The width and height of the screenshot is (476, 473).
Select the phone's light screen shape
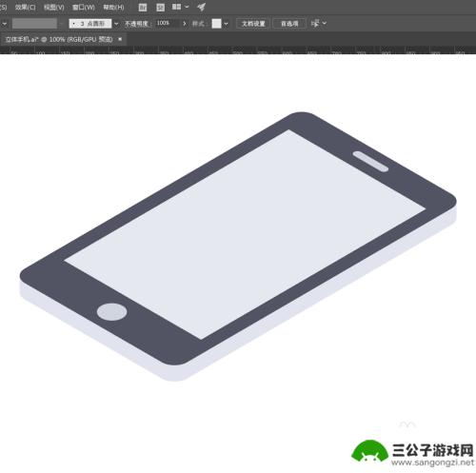coord(245,234)
